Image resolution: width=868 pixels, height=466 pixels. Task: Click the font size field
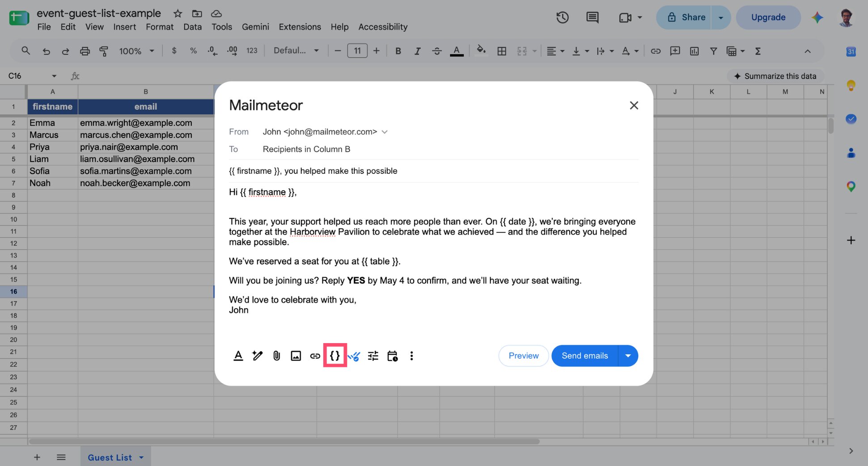pyautogui.click(x=357, y=51)
